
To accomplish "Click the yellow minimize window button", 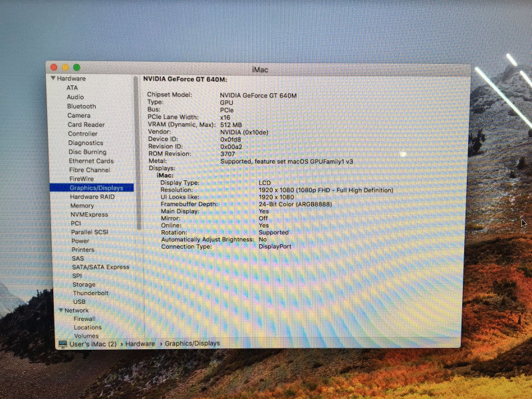I will point(65,67).
